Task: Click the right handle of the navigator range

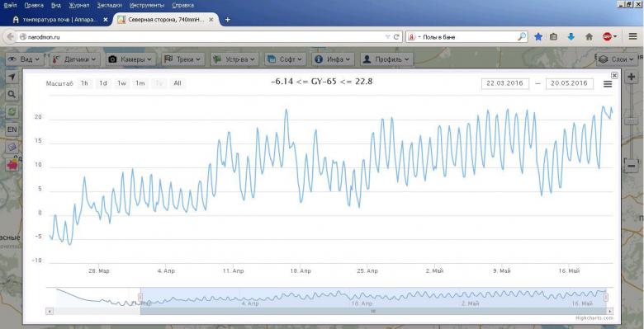Action: 605,297
